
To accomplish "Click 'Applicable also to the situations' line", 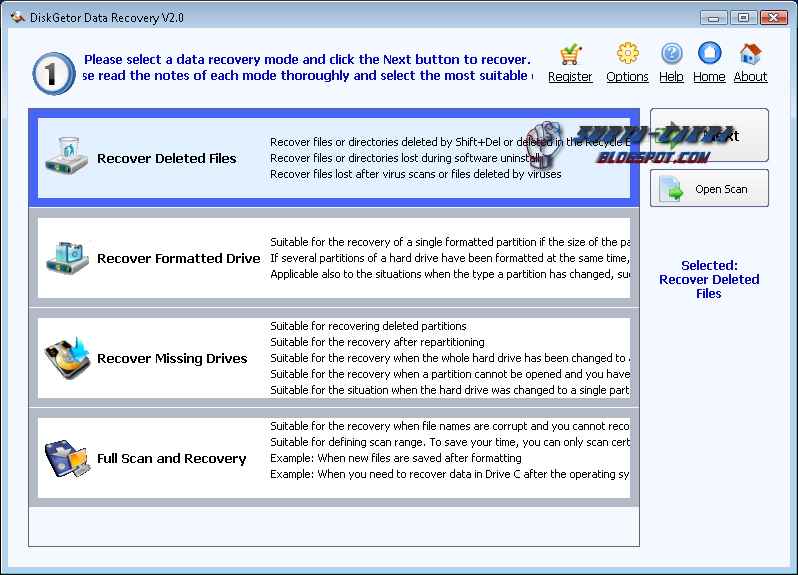I will pos(450,274).
